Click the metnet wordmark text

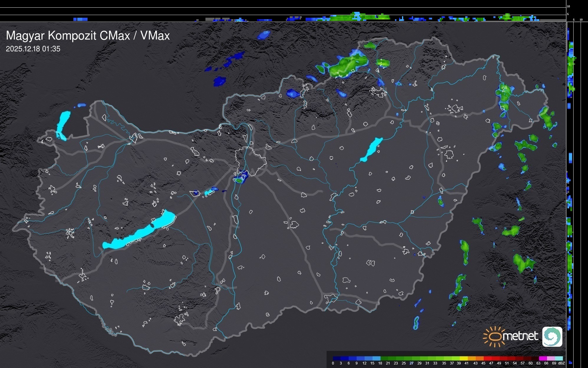520,336
